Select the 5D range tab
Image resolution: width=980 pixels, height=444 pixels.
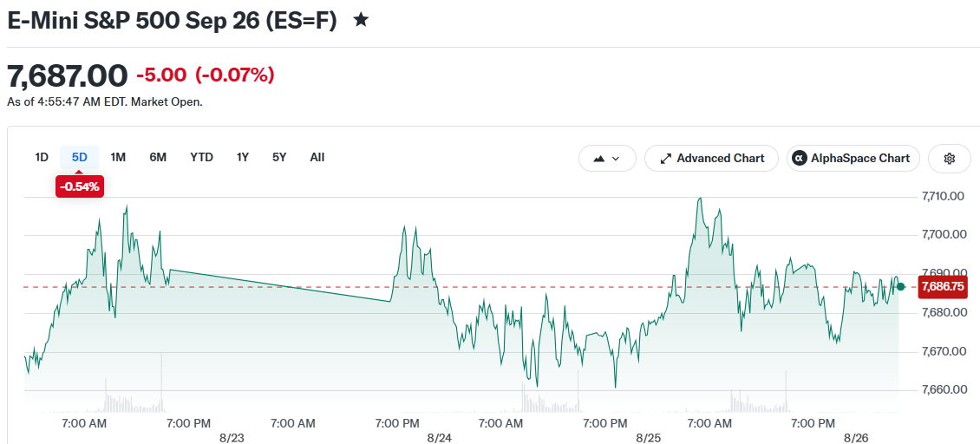[80, 158]
